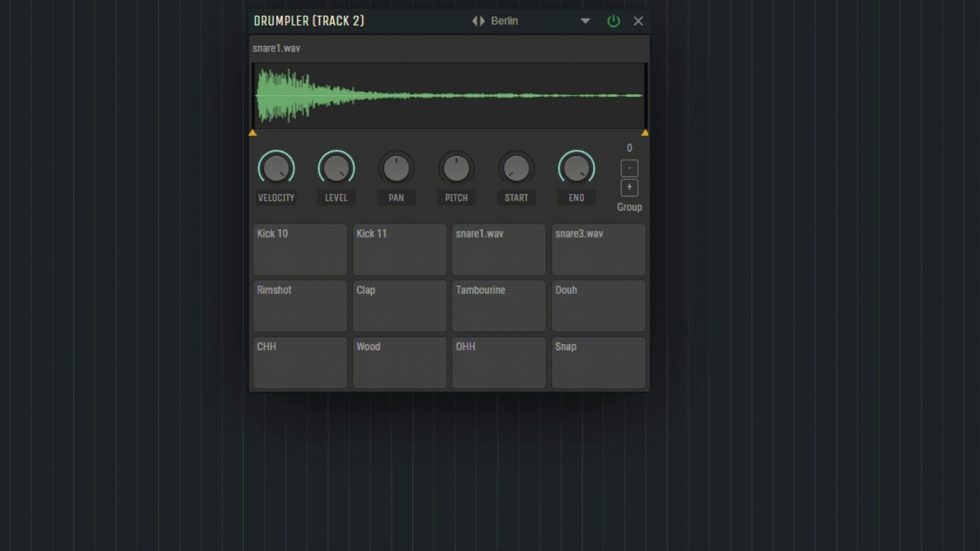The image size is (980, 551).
Task: Select the Velocity knob
Action: point(276,168)
